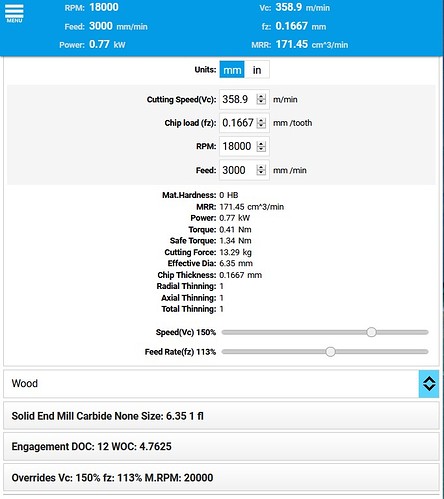Expand the Solid End Mill Carbide section
This screenshot has height=499, width=444.
click(221, 416)
